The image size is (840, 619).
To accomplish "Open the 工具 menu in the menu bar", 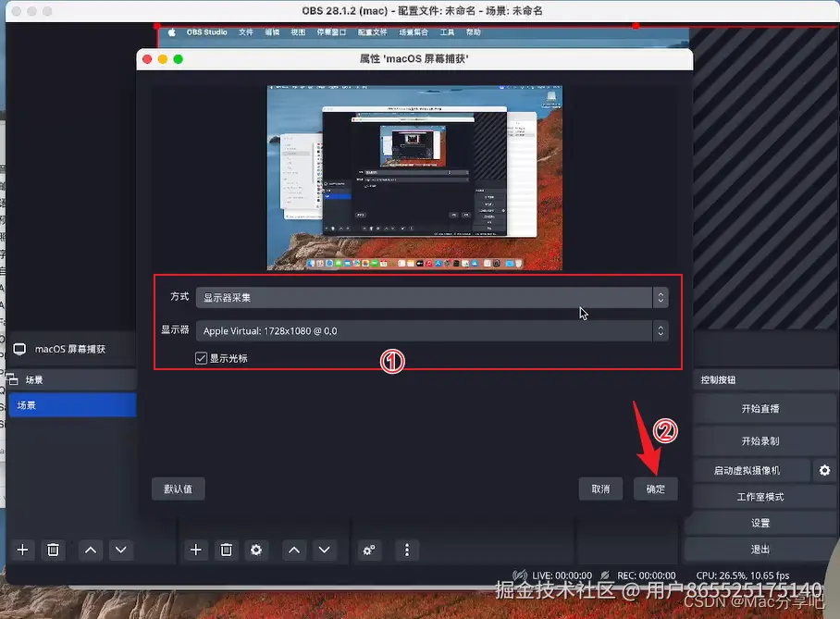I will click(448, 31).
